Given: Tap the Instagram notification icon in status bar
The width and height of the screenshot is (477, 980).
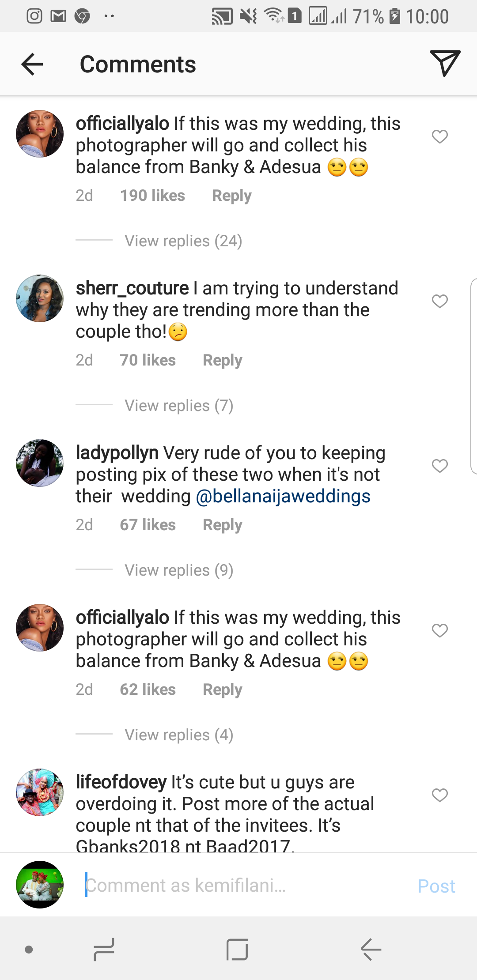Looking at the screenshot, I should tap(34, 16).
